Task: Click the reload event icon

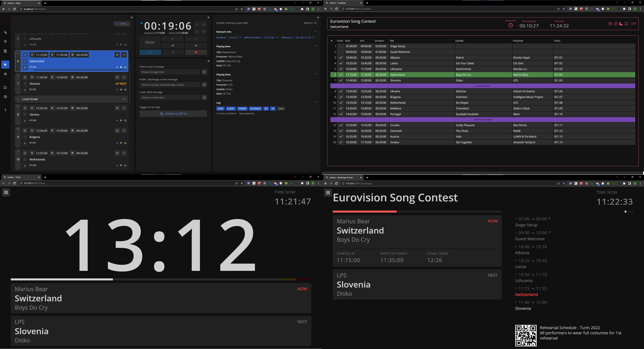Action: [x=173, y=52]
